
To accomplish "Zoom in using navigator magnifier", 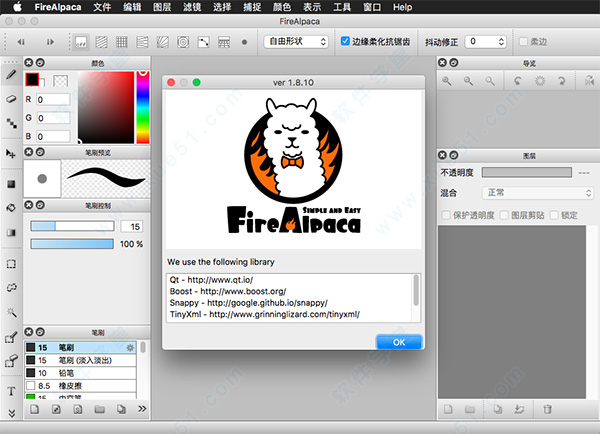I will point(447,81).
